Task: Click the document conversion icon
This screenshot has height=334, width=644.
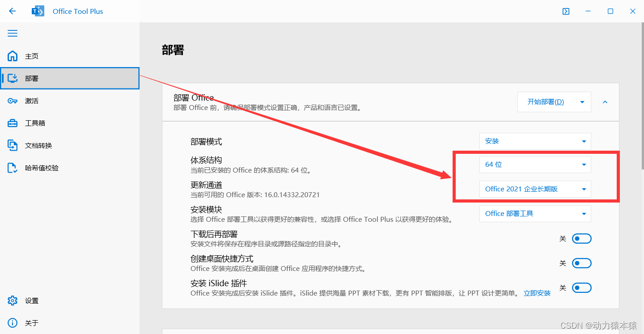Action: point(13,145)
